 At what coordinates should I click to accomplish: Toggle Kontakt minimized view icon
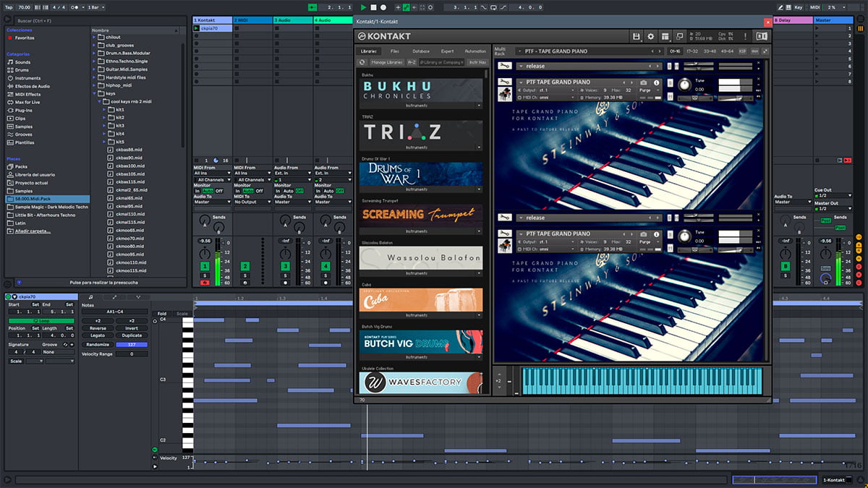pos(681,36)
